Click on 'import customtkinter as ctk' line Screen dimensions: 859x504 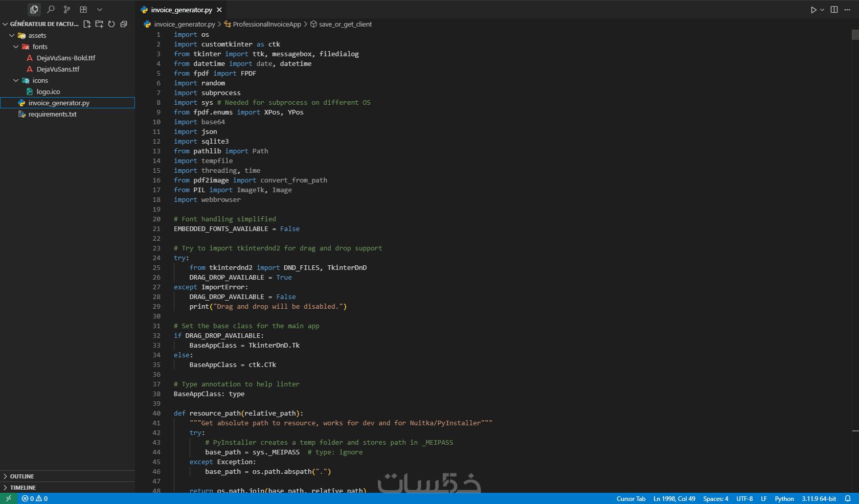tap(227, 44)
